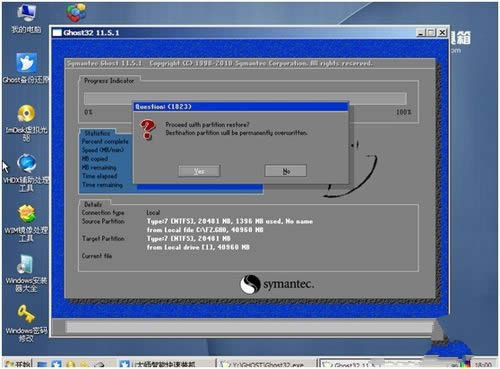
Task: Close the Ghost32 11.5.1 window
Action: pyautogui.click(x=442, y=33)
